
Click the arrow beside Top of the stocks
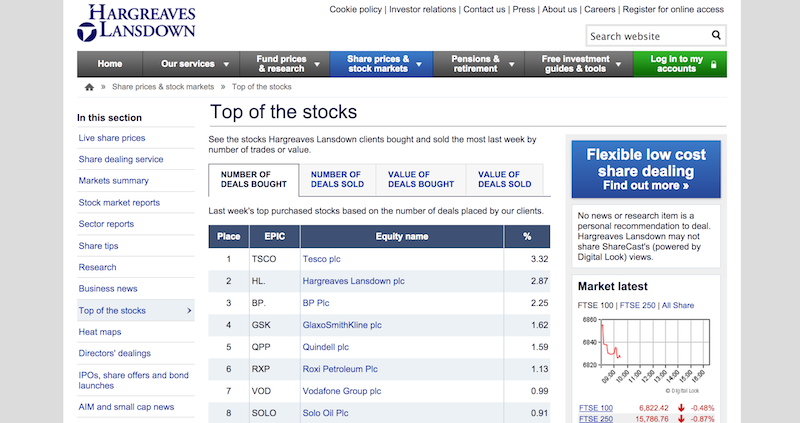(189, 310)
